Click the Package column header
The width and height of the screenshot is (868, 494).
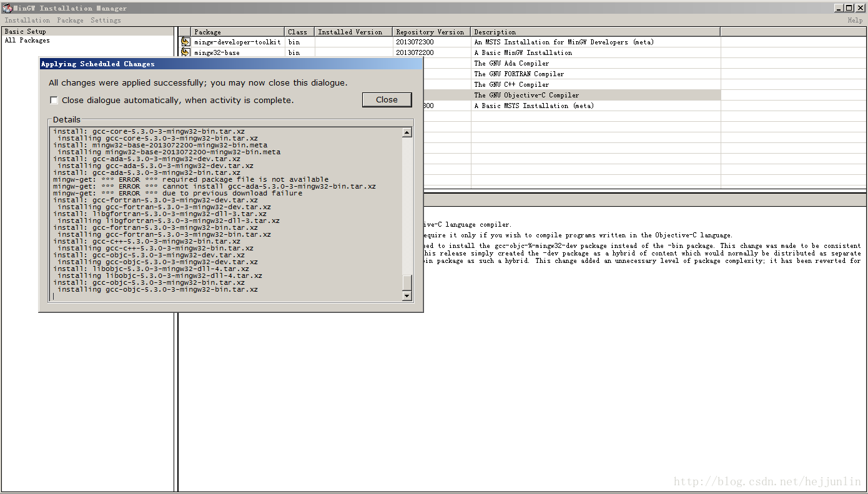(237, 32)
